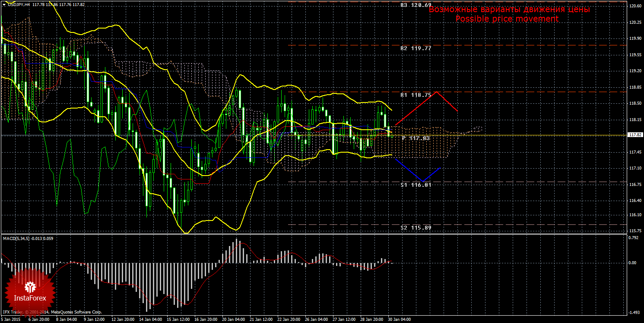The image size is (644, 323).
Task: Click the P 117.83 pivot label
Action: (416, 138)
